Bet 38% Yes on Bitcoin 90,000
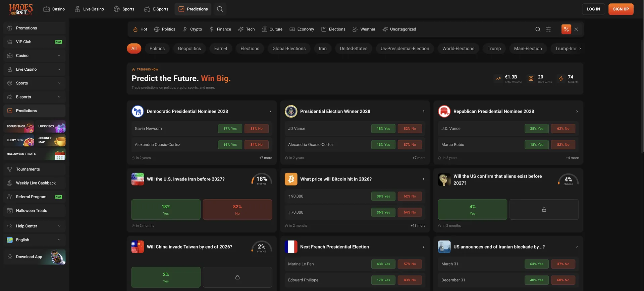 coord(383,196)
